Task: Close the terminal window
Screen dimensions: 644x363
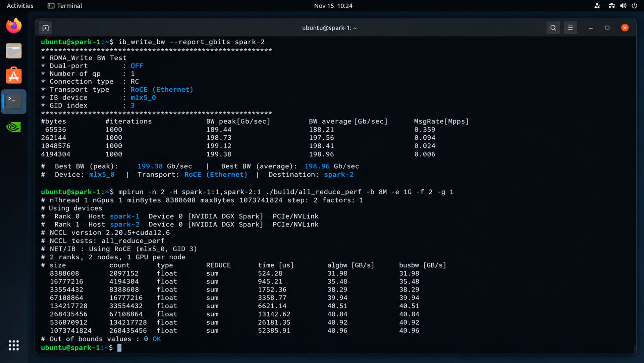Action: point(625,28)
